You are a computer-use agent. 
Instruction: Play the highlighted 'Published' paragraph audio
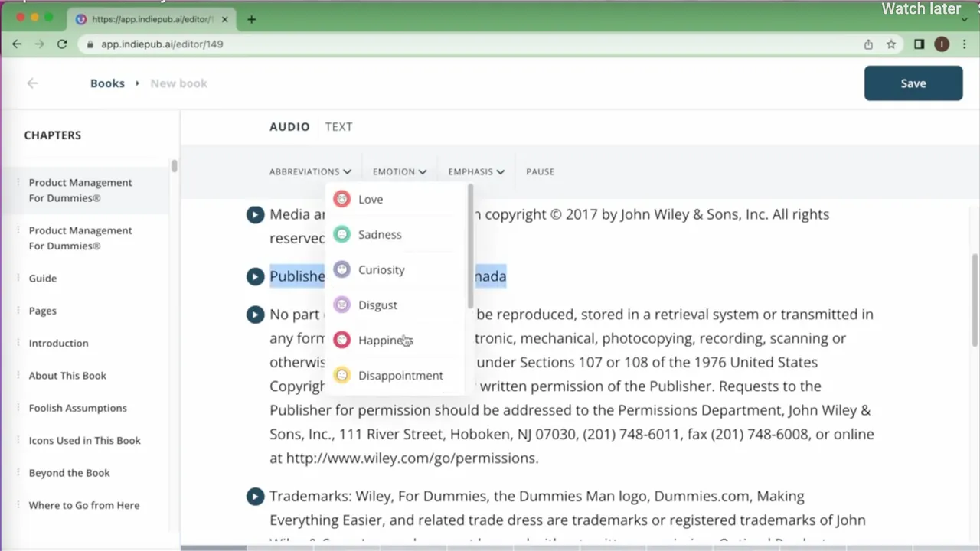coord(255,276)
